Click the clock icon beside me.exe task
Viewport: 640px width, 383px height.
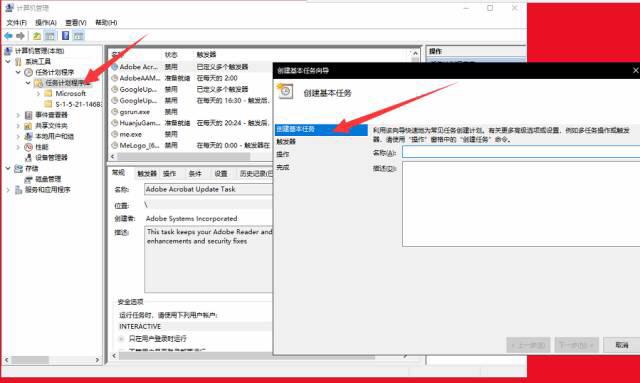[x=115, y=134]
